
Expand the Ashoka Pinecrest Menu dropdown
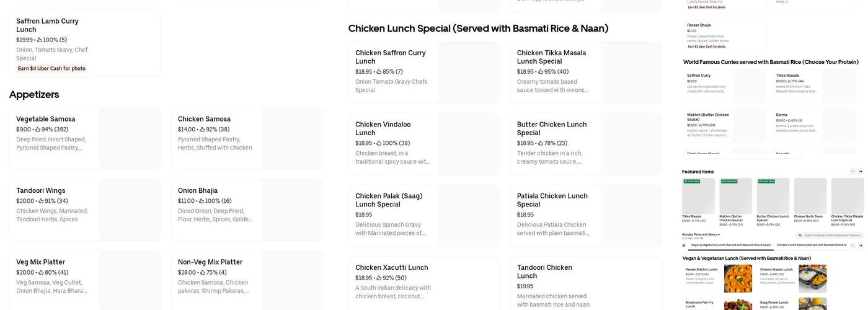(x=701, y=235)
